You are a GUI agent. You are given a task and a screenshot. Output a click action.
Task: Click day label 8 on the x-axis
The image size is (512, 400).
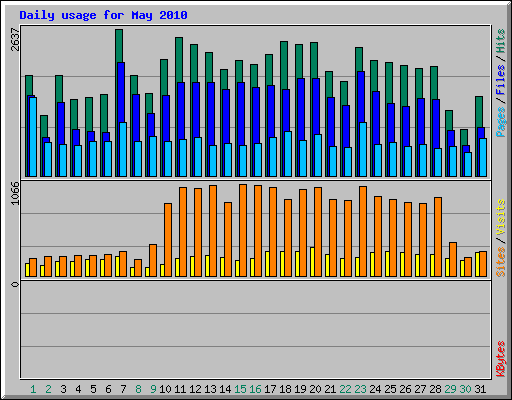[x=138, y=389]
